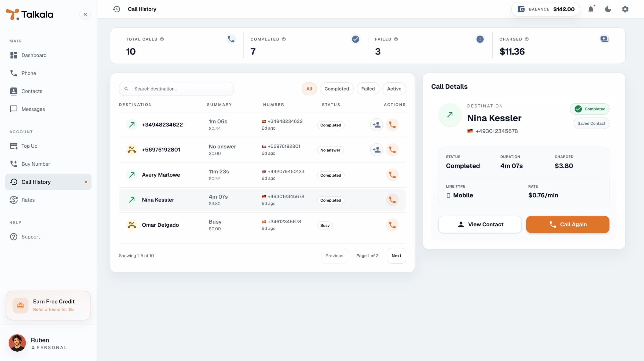The image size is (644, 361).
Task: Select the All filter chip
Action: click(309, 89)
